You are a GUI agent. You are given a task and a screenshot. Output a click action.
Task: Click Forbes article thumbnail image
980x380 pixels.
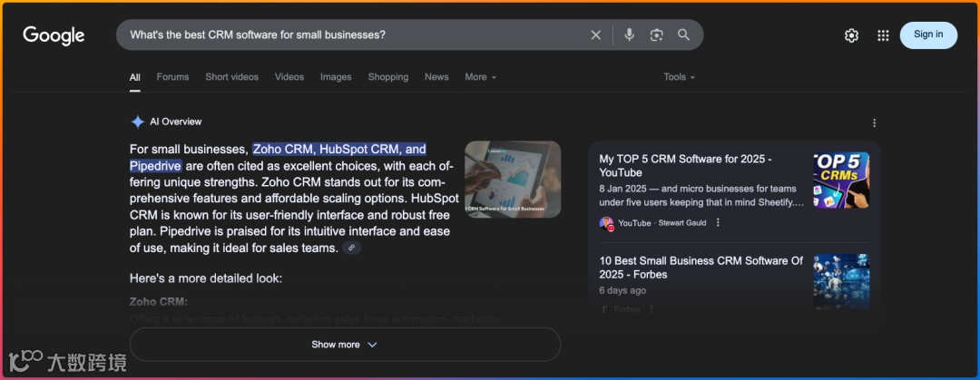click(x=841, y=282)
